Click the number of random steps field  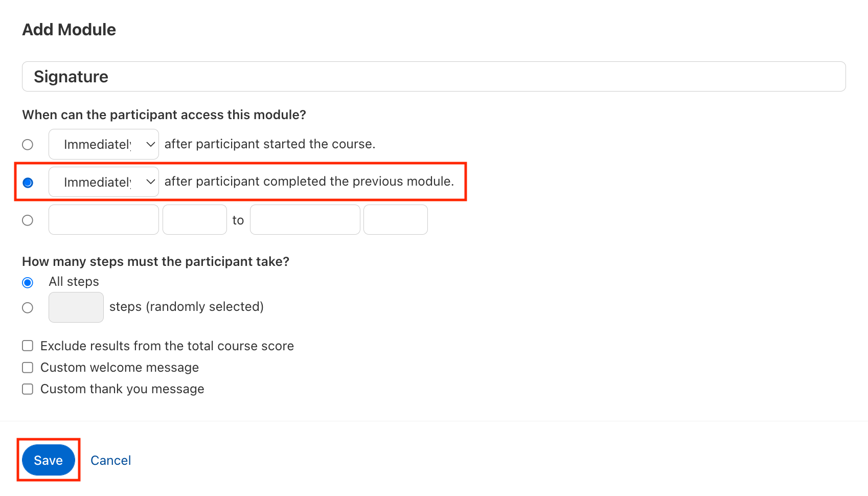[x=76, y=307]
